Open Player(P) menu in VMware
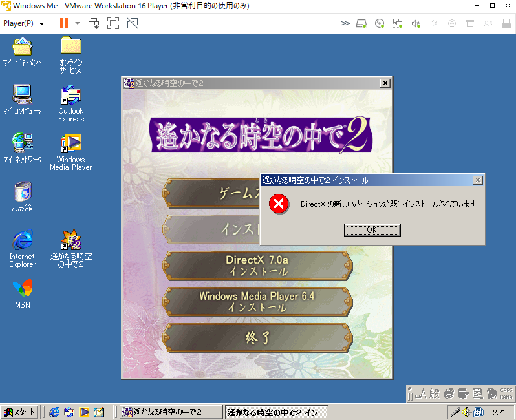The height and width of the screenshot is (420, 516). click(23, 23)
